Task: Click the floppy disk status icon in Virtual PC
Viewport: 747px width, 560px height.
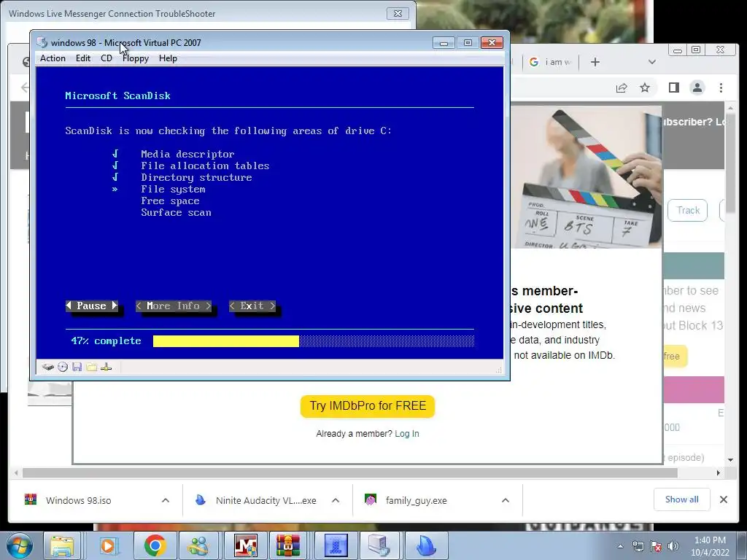Action: tap(77, 367)
